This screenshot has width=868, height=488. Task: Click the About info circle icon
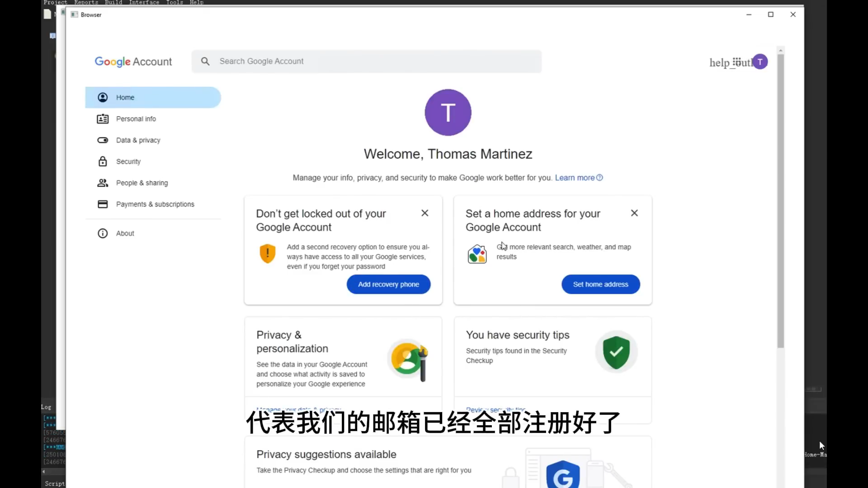click(x=103, y=233)
